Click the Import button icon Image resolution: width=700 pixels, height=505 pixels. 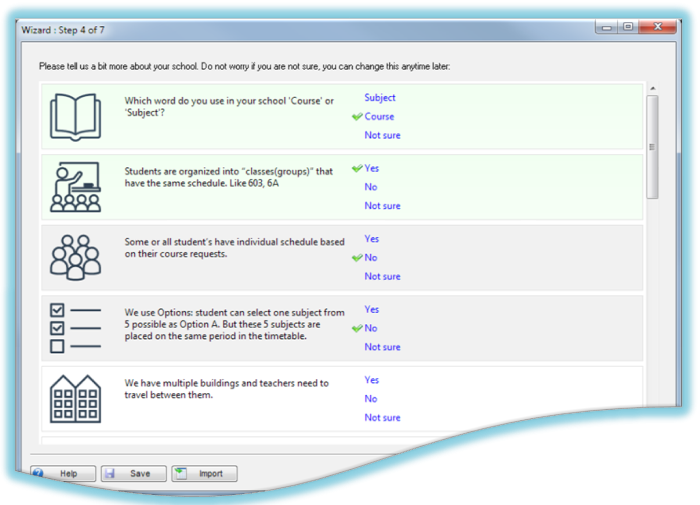pos(180,473)
